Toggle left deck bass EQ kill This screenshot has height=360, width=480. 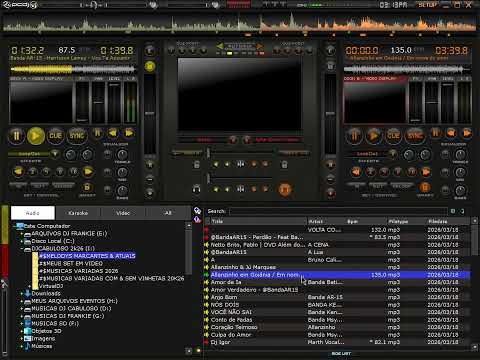107,190
